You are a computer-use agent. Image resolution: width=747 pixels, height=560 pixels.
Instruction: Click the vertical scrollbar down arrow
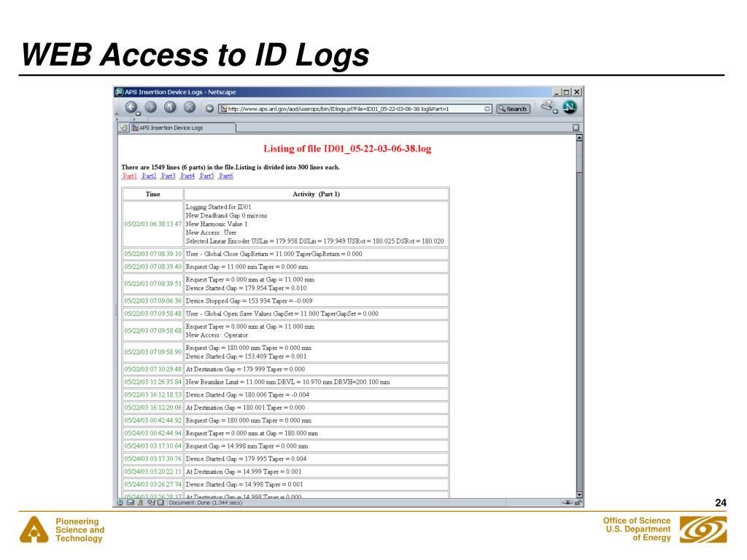[579, 495]
